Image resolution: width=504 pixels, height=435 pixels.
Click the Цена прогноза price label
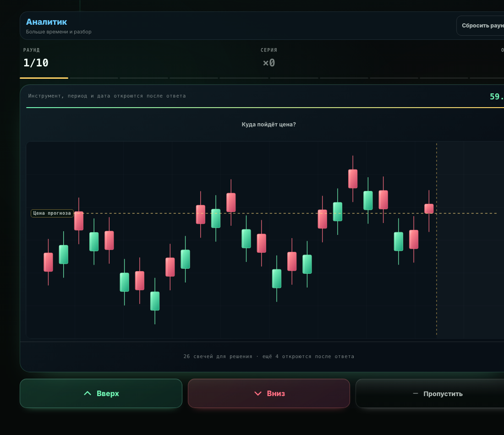point(52,213)
